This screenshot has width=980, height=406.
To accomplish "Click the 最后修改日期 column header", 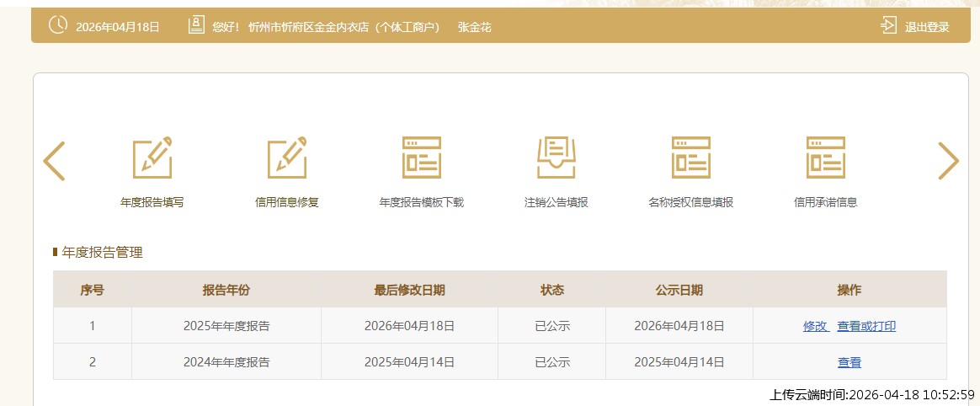I will [x=409, y=290].
